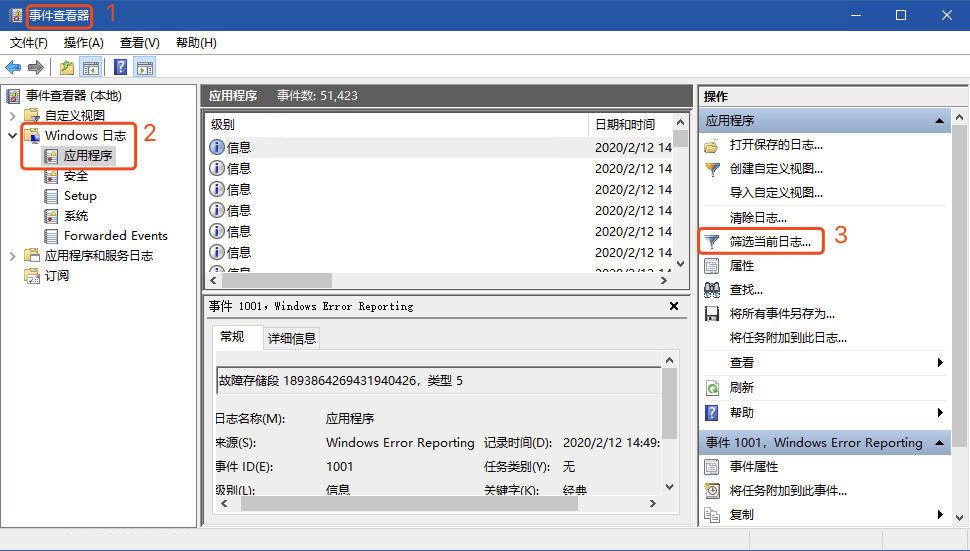The image size is (970, 551).
Task: Click the green refresh (刷新) icon
Action: (x=712, y=388)
